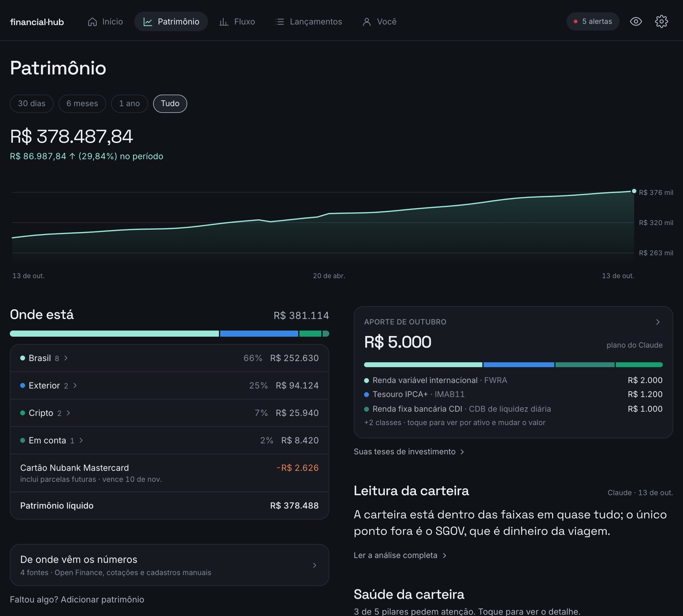Click the Patrimônio líquido total row
683x616 pixels.
(169, 505)
